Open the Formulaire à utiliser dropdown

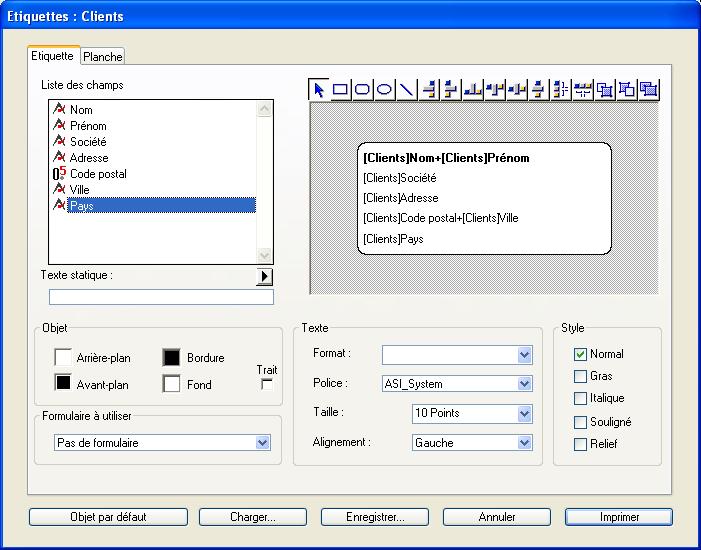263,442
